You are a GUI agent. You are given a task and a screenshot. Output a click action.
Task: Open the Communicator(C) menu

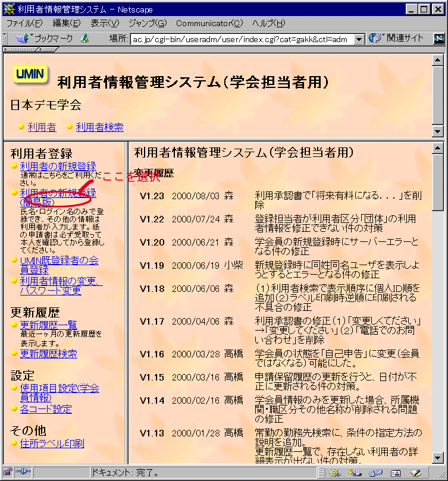[x=209, y=23]
